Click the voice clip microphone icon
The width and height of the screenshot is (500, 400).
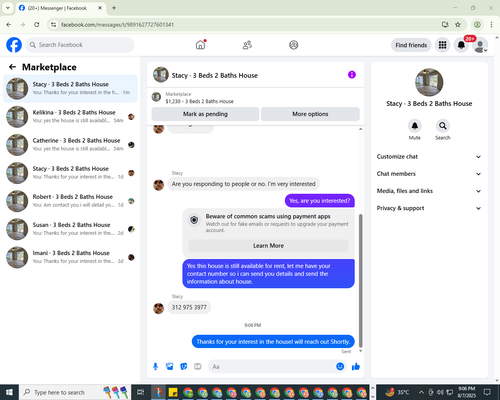pyautogui.click(x=155, y=367)
